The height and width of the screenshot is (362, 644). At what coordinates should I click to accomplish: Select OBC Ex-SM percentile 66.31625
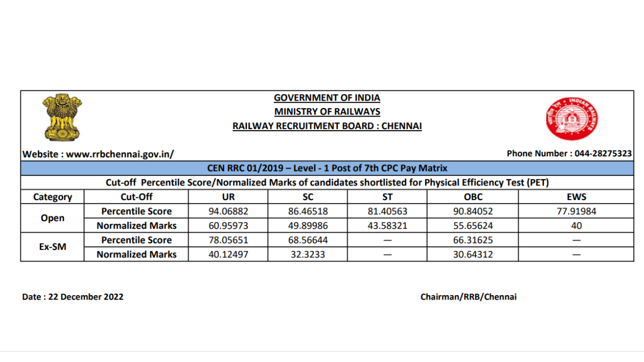(472, 240)
